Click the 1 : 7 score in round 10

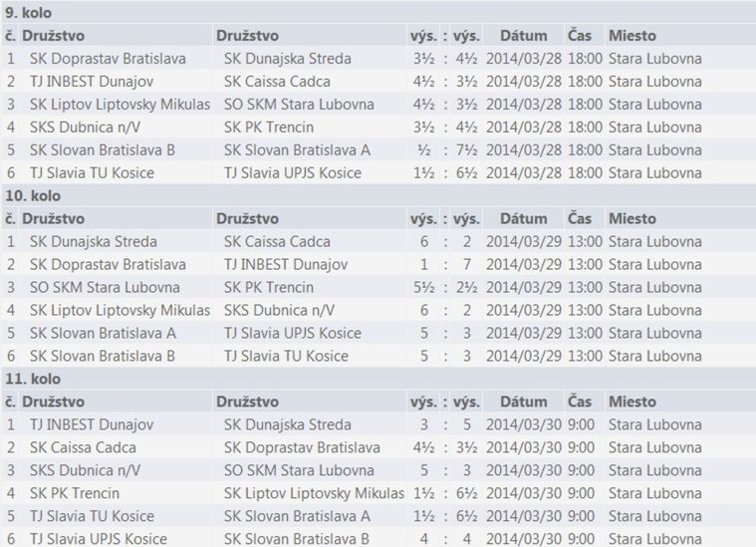click(445, 264)
